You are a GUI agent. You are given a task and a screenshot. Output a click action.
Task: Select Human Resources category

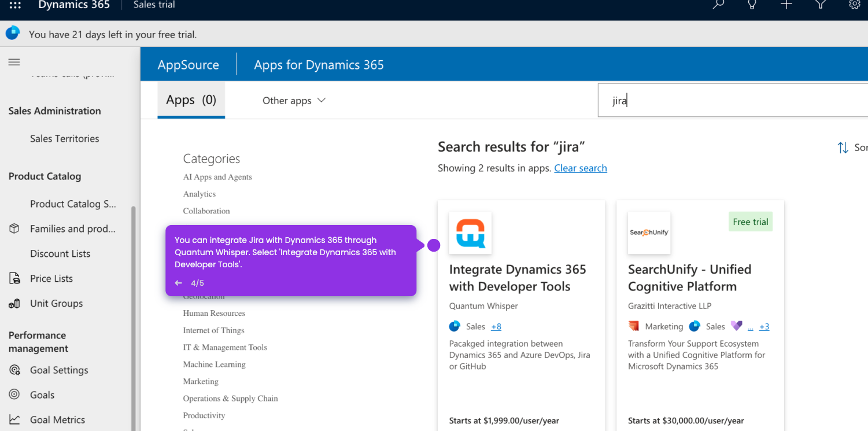(x=214, y=313)
